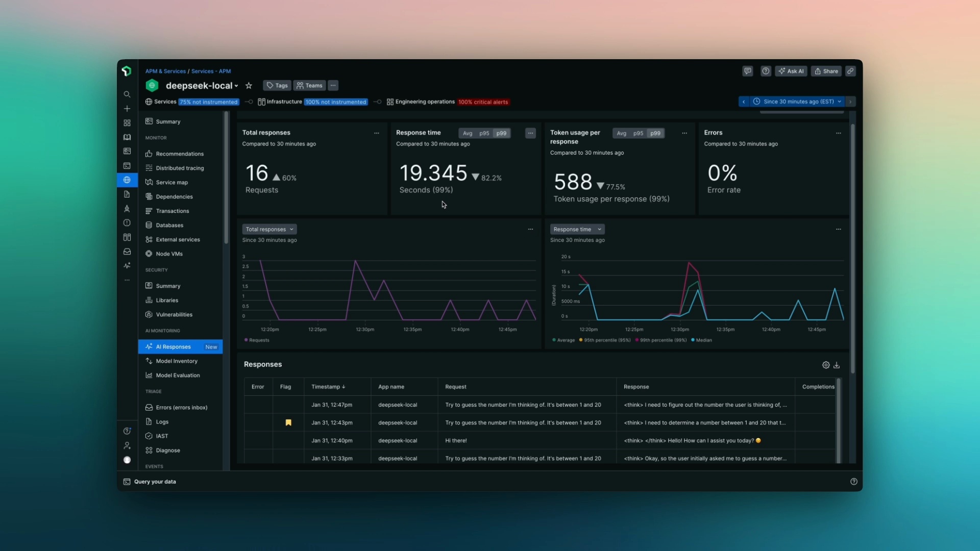Open the feedback comment icon
980x551 pixels.
tap(748, 71)
